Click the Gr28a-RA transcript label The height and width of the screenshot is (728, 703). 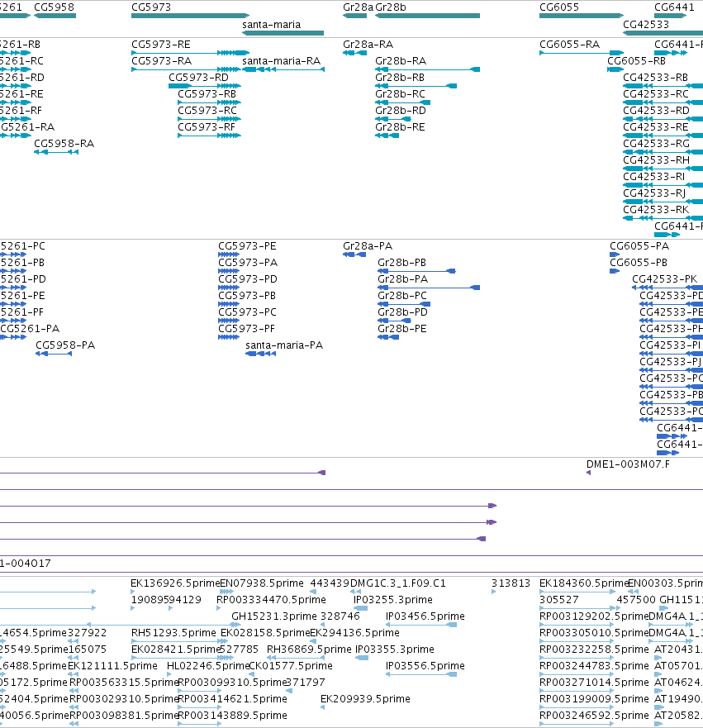click(368, 44)
